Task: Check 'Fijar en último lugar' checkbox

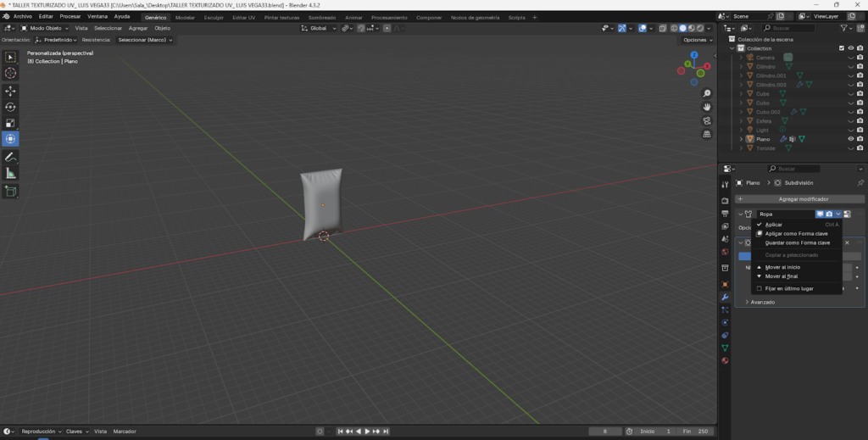Action: coord(759,288)
